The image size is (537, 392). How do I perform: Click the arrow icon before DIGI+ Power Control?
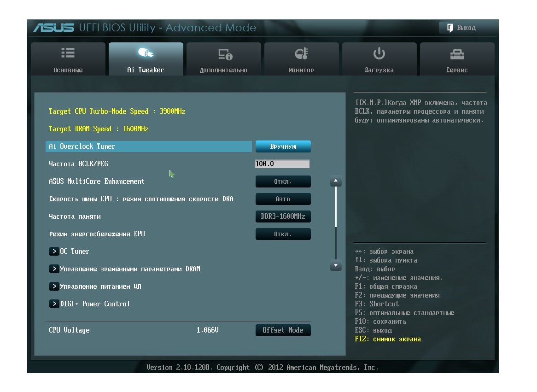[x=54, y=304]
